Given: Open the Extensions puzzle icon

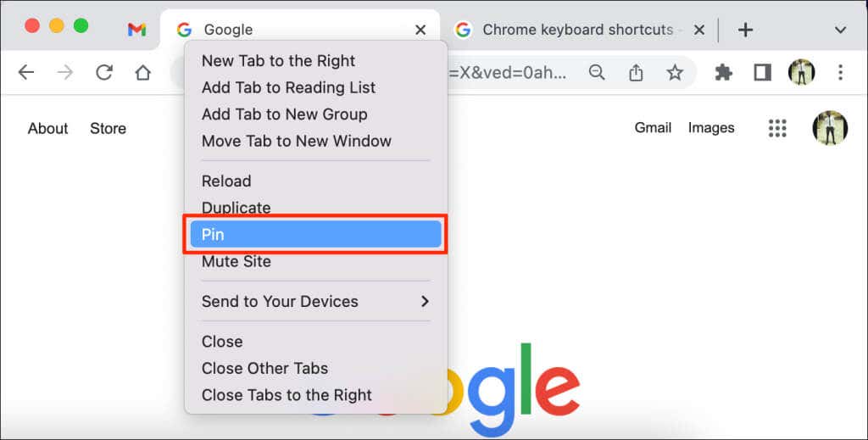Looking at the screenshot, I should tap(724, 73).
